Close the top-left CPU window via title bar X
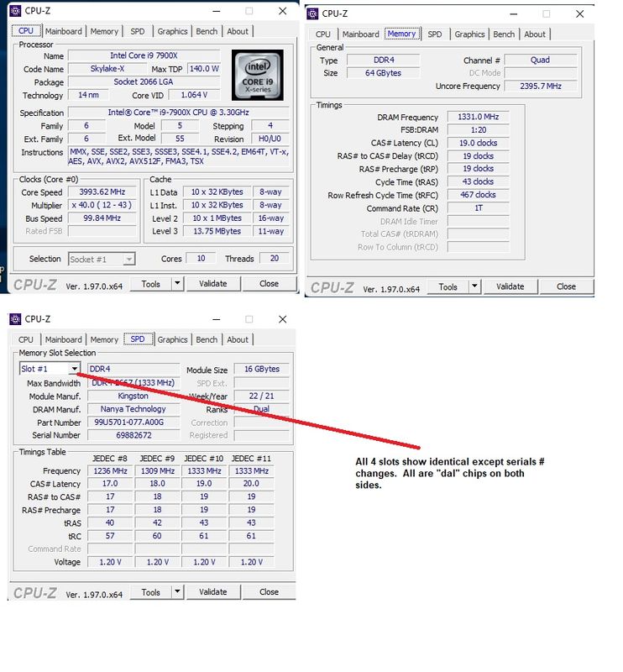The height and width of the screenshot is (672, 623). point(282,11)
